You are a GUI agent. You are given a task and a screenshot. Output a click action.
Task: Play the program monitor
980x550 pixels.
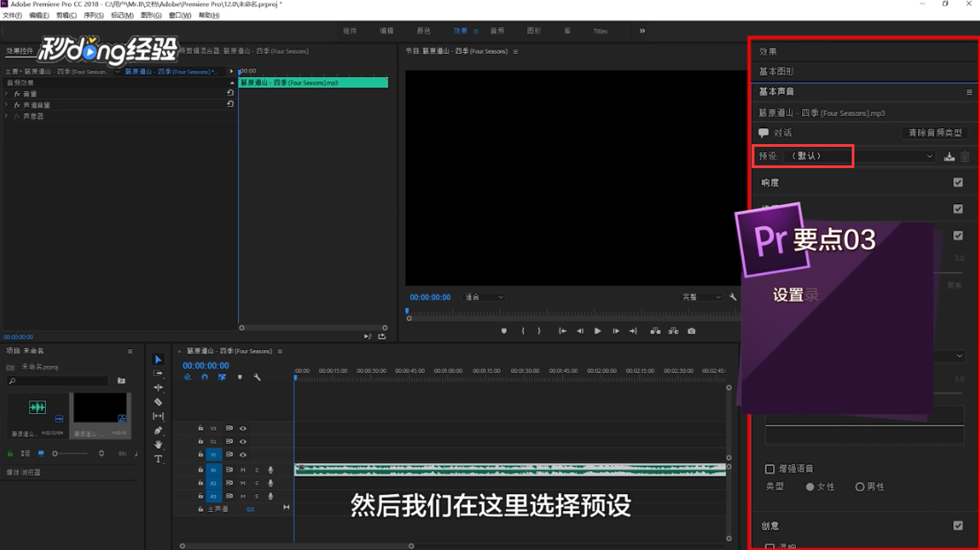coord(598,332)
